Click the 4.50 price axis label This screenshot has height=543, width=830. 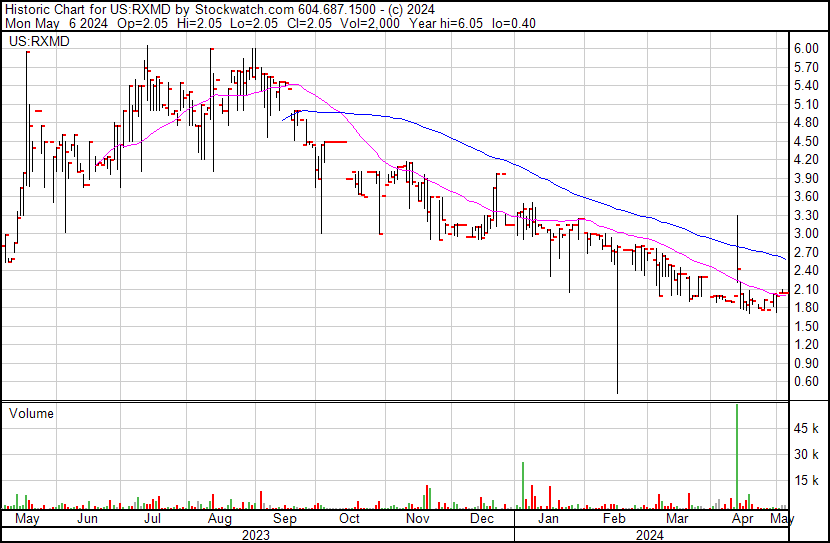806,142
